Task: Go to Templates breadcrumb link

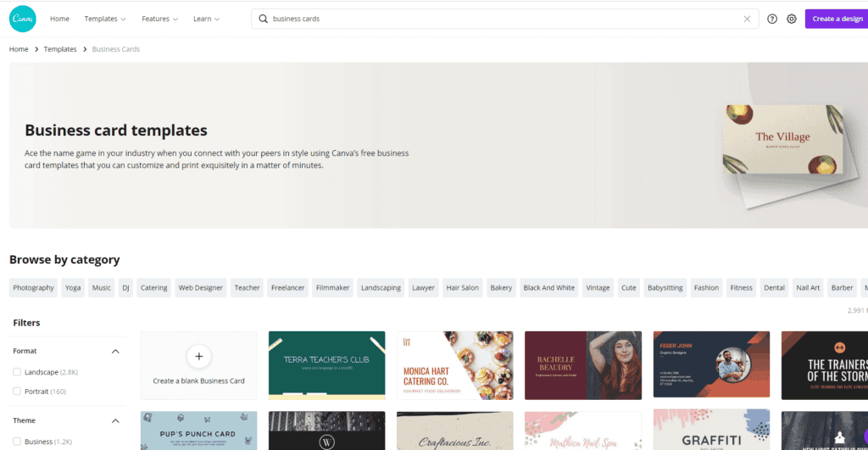Action: click(x=60, y=49)
